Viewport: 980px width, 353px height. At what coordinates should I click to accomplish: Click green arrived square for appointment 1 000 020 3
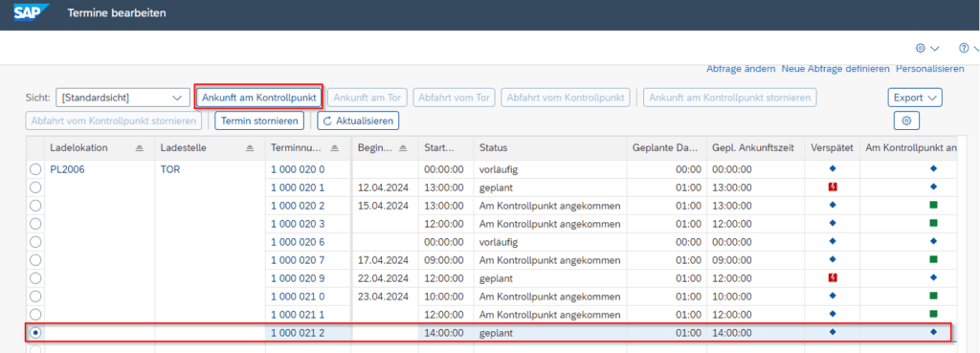click(x=934, y=223)
